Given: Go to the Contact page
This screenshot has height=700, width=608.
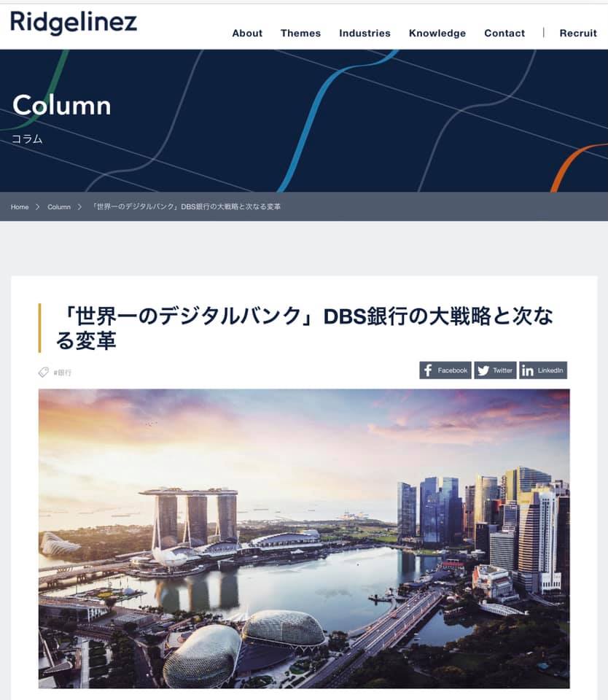Looking at the screenshot, I should 504,33.
